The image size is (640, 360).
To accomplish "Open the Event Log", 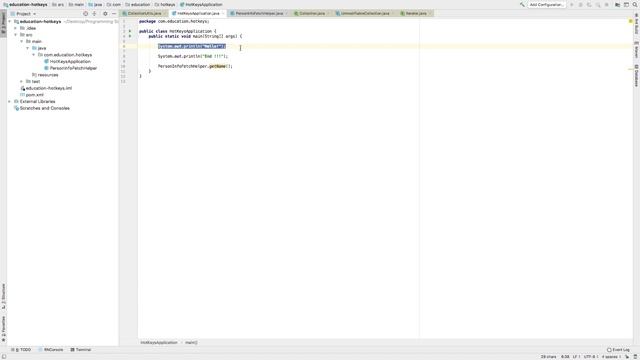I will point(618,350).
